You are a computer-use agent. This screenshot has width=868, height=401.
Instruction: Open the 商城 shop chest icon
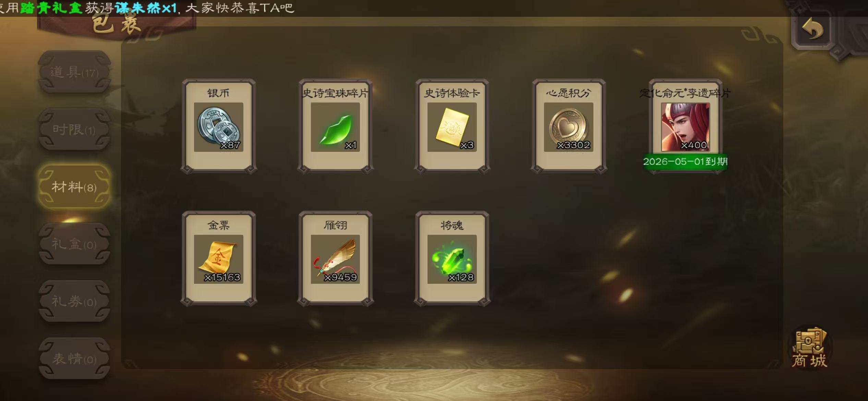click(x=810, y=348)
